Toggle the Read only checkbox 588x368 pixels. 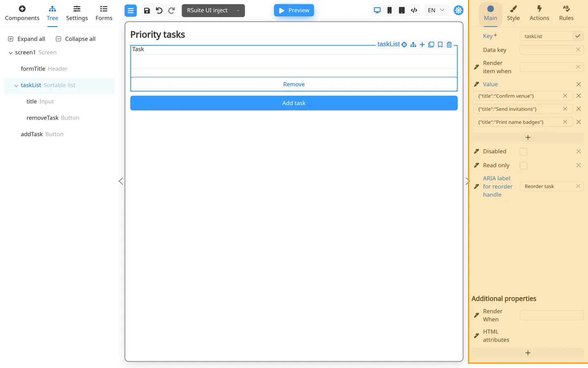(x=523, y=166)
